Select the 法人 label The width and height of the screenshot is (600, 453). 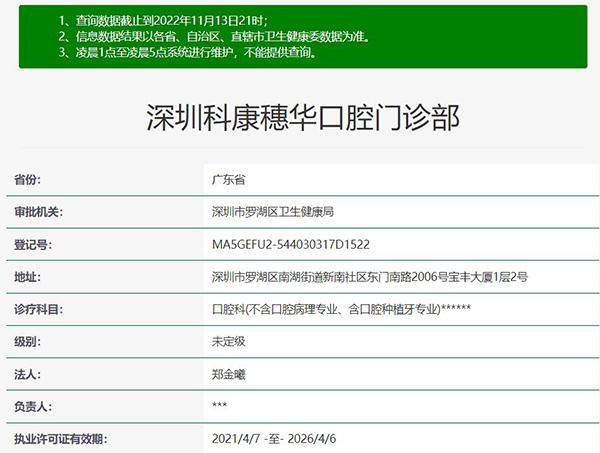27,374
